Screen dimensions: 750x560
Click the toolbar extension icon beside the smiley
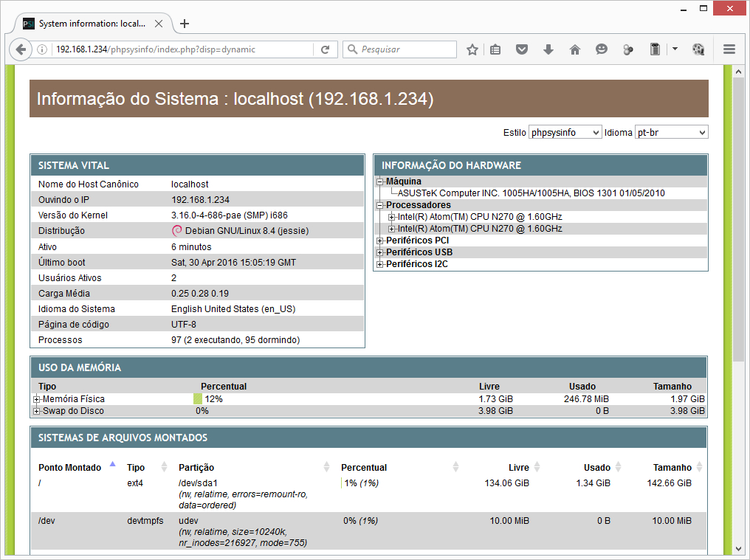[x=628, y=49]
